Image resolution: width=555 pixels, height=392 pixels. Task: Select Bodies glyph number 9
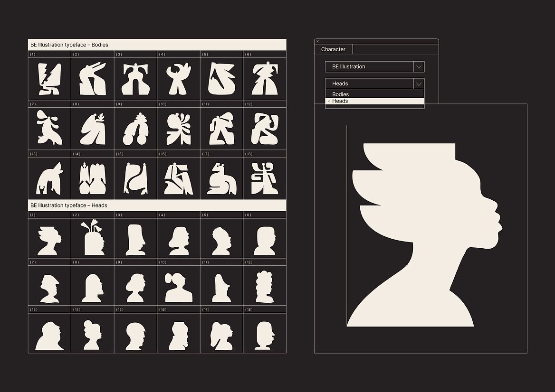135,129
